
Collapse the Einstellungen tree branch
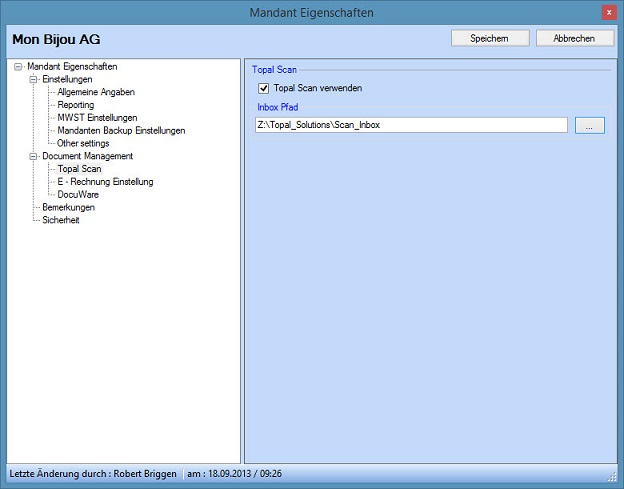point(33,79)
